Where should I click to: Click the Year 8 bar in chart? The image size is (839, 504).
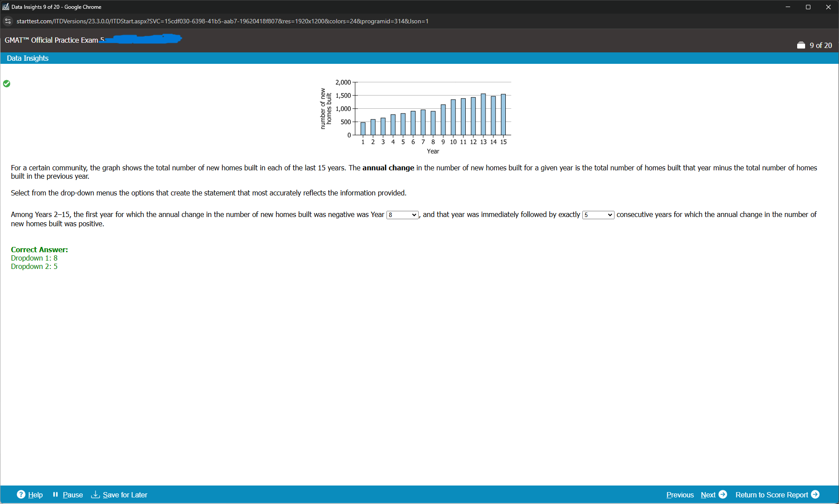pyautogui.click(x=433, y=123)
